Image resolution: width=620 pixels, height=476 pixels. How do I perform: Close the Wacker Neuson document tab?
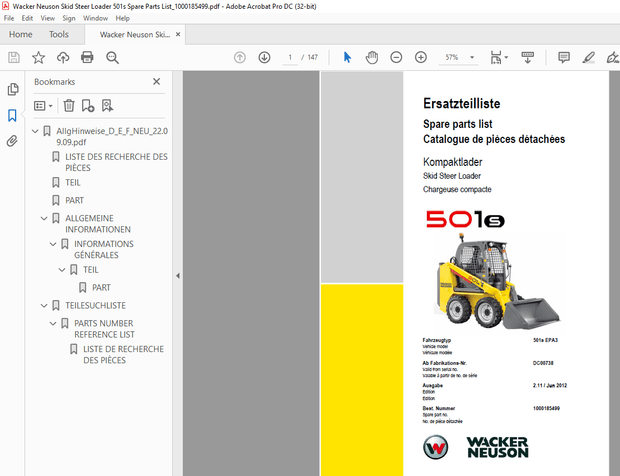[x=178, y=34]
